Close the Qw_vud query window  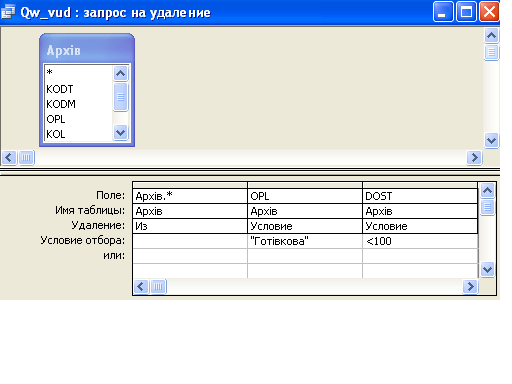(489, 12)
